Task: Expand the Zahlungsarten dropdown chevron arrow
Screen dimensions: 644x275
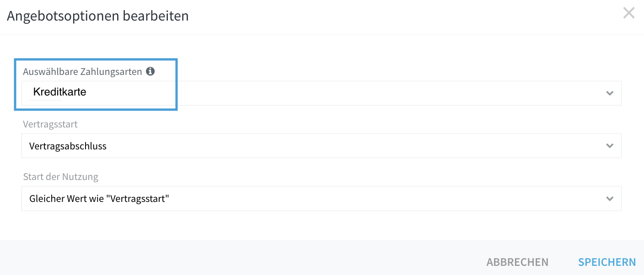Action: tap(610, 93)
